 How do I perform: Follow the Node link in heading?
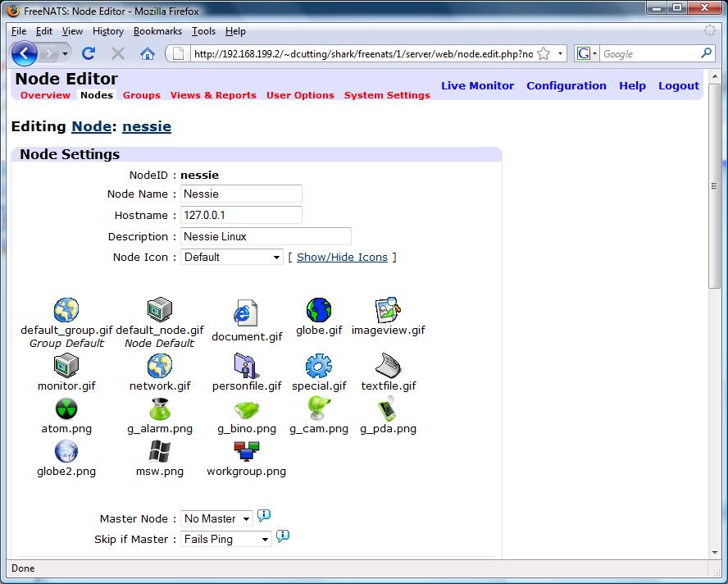tap(92, 126)
